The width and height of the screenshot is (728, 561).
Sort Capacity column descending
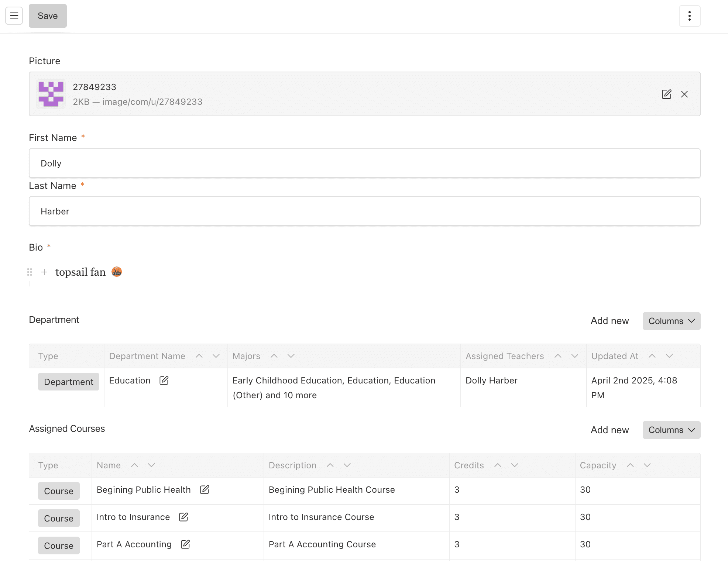[x=647, y=465]
